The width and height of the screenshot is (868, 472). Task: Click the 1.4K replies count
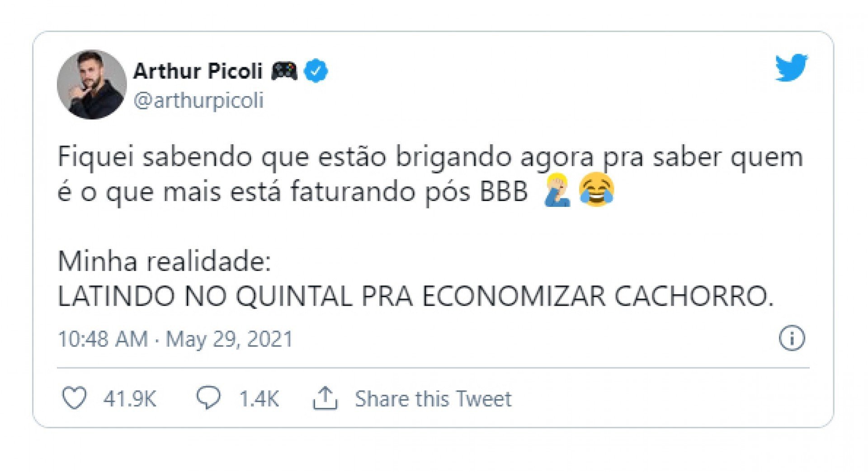pos(259,399)
